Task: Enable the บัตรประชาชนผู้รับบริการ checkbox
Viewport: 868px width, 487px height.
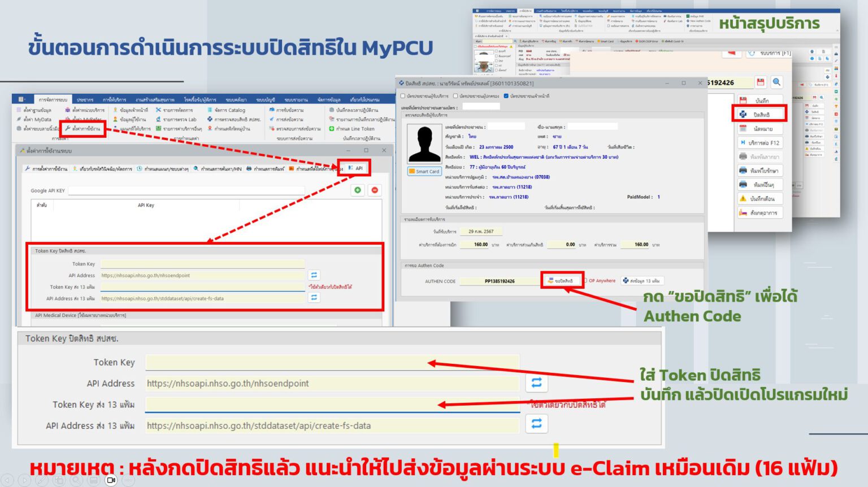Action: (403, 96)
